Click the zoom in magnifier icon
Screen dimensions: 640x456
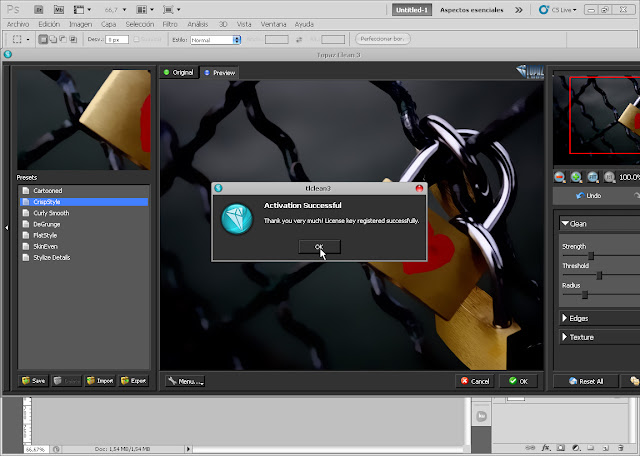576,177
